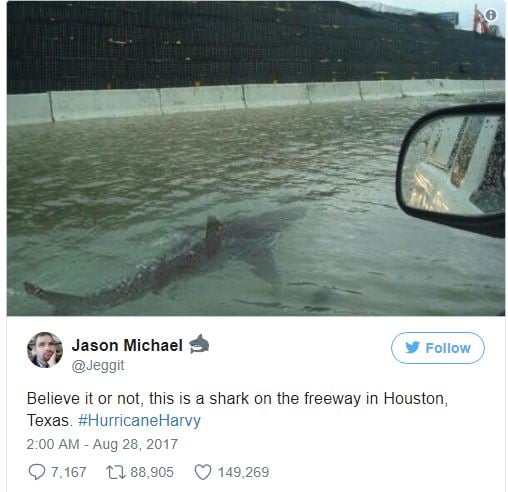508x492 pixels.
Task: Click the Twitter bird in Follow button
Action: pos(412,348)
